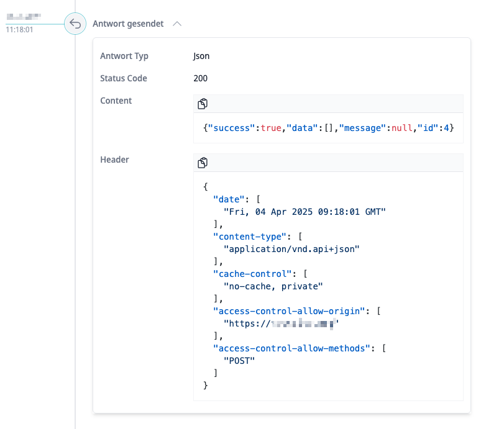The height and width of the screenshot is (429, 504).
Task: Select the 200 status code value
Action: click(x=200, y=79)
